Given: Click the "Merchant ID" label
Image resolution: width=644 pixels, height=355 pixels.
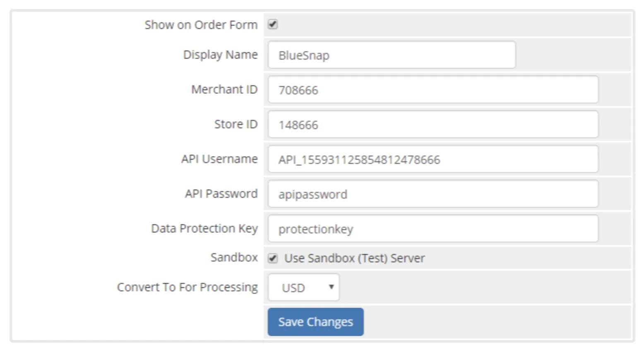Looking at the screenshot, I should coord(224,89).
